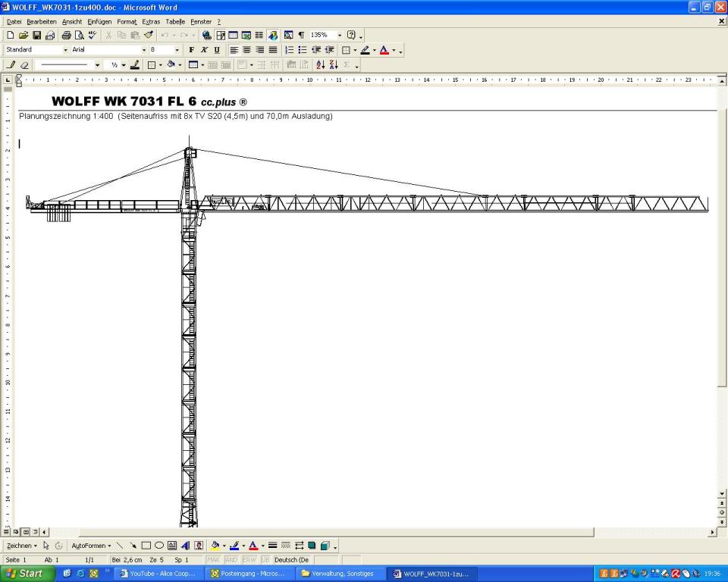Viewport: 728px width, 582px height.
Task: Click the ERW status bar indicator
Action: pos(249,560)
